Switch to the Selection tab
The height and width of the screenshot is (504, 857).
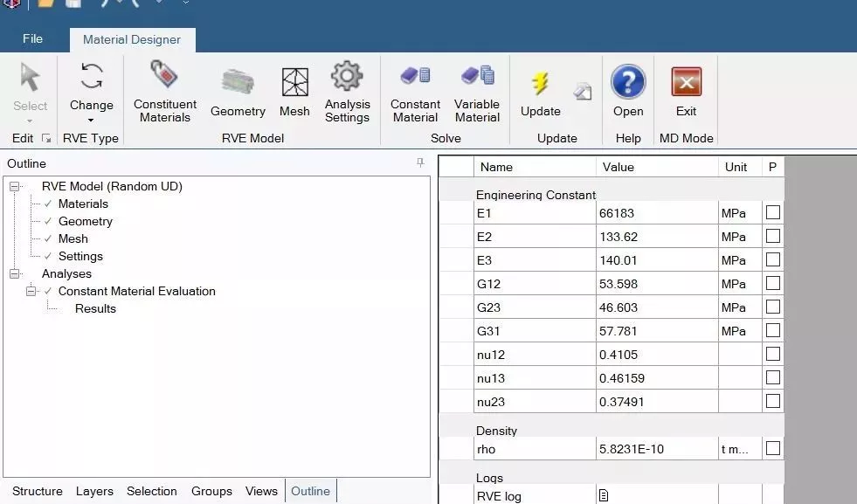click(152, 491)
